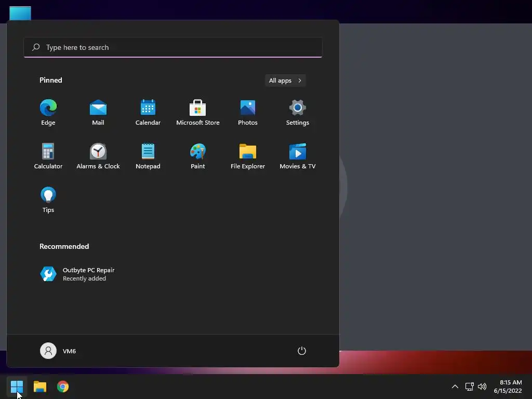Viewport: 532px width, 399px height.
Task: Open the network status tray icon
Action: click(470, 387)
